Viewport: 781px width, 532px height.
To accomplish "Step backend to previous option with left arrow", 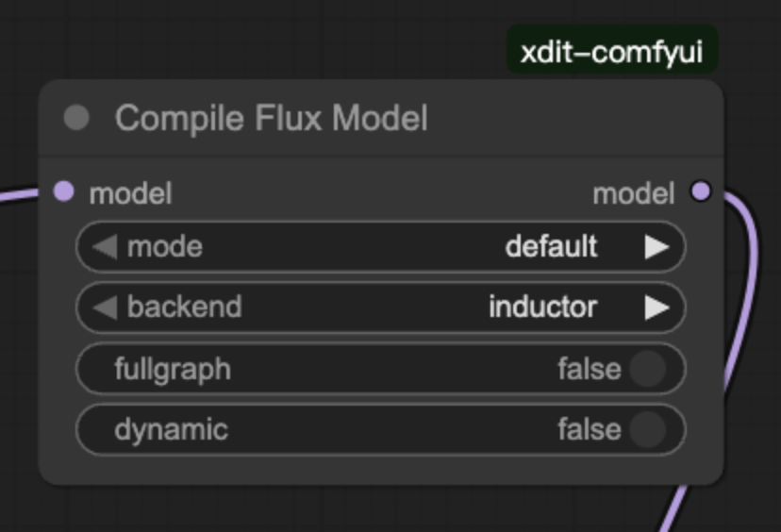I will coord(105,308).
